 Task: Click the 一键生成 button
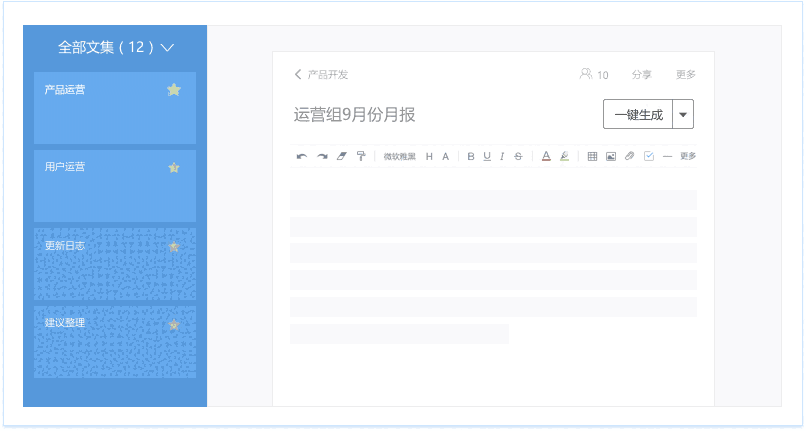pos(638,114)
